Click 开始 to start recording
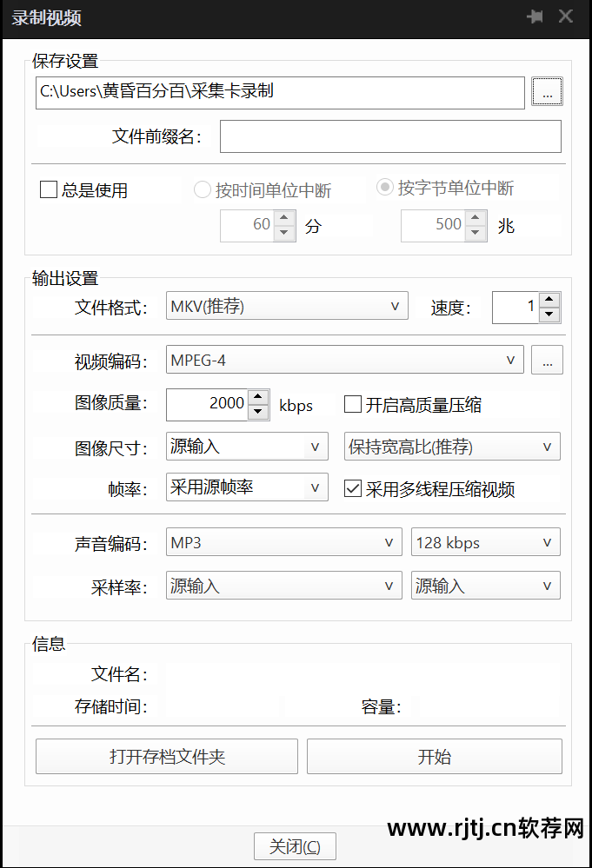 coord(435,756)
